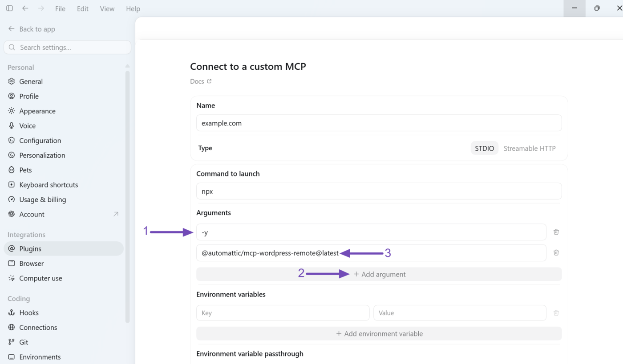Focus the Search settings field
Screen dimensions: 623x364
tap(68, 47)
